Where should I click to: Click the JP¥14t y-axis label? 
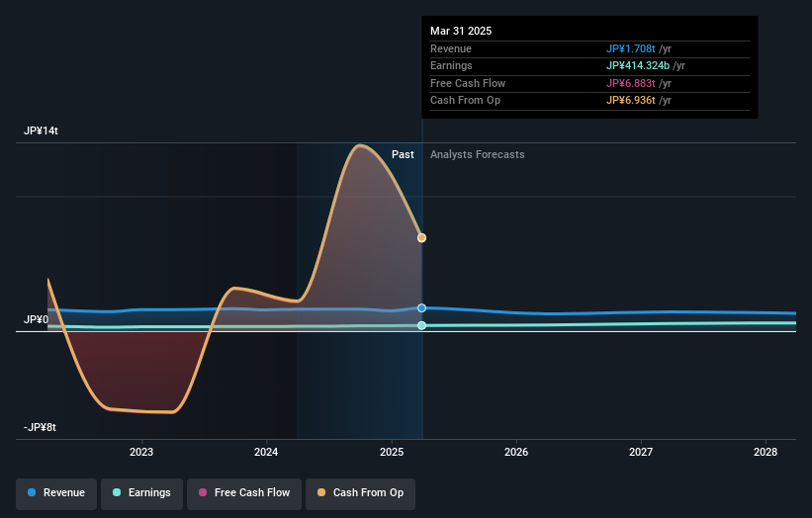click(41, 130)
